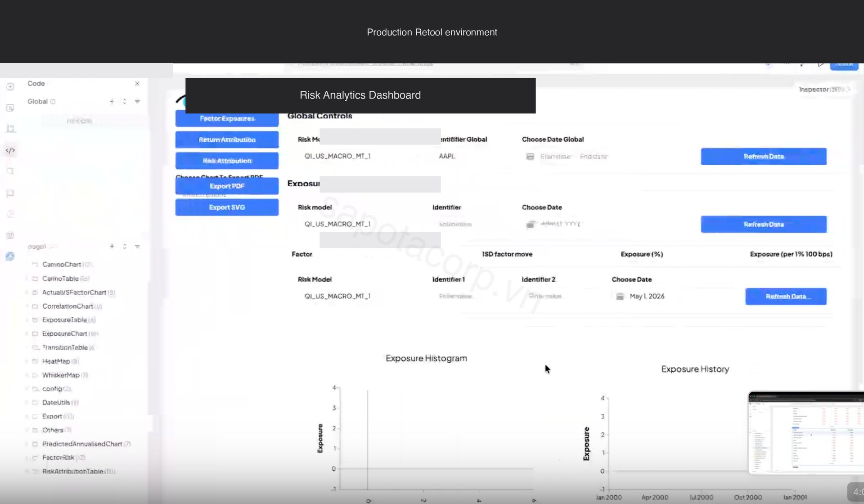This screenshot has height=504, width=864.
Task: Click the info icon next to Global
Action: pyautogui.click(x=53, y=102)
